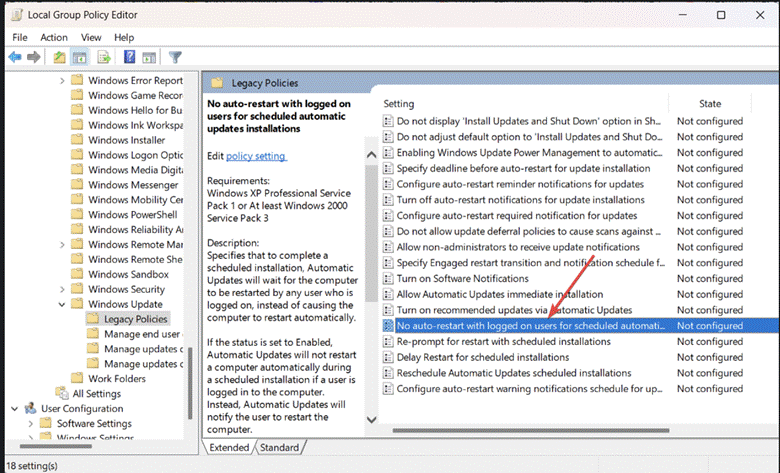Viewport: 780px width, 473px height.
Task: Click the tree pane horizontal scrollbar
Action: click(x=56, y=446)
